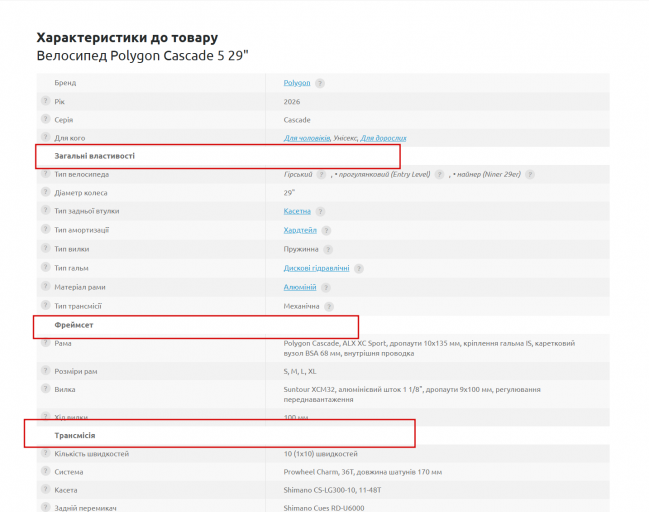Screen dimensions: 649x512
Task: Open help icon after Механічна value
Action: click(x=329, y=307)
